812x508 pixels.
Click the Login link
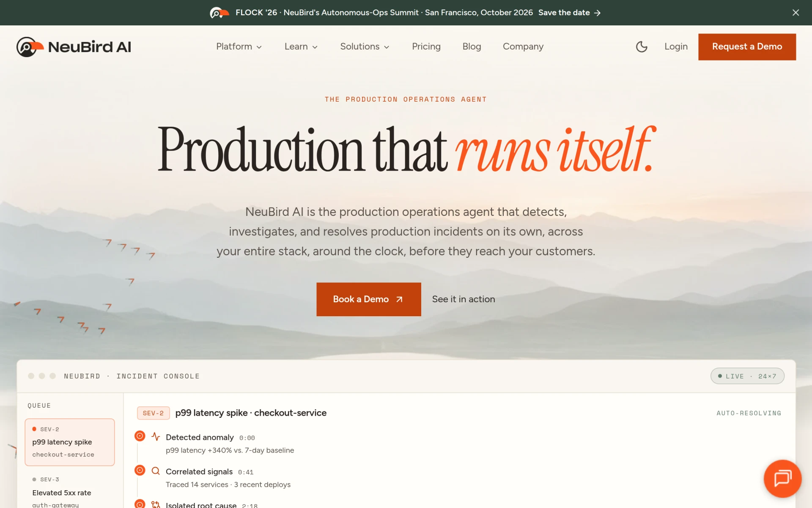tap(676, 47)
